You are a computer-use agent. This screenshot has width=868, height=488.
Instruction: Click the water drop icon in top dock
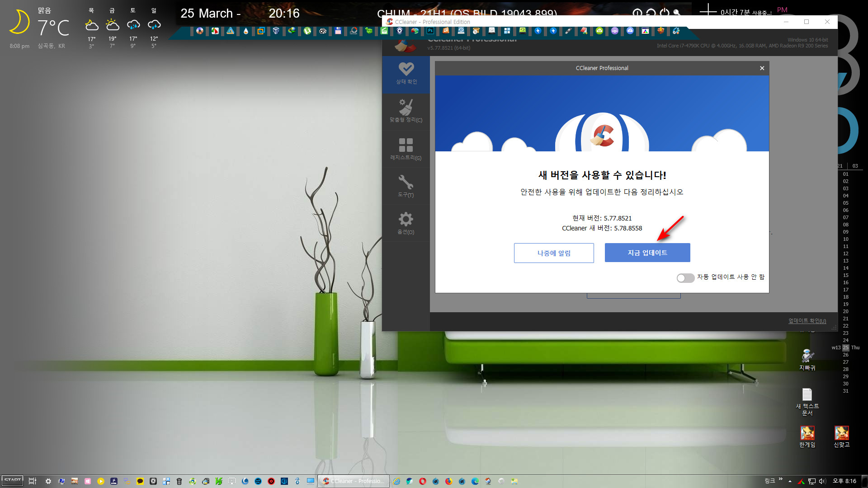coord(245,31)
